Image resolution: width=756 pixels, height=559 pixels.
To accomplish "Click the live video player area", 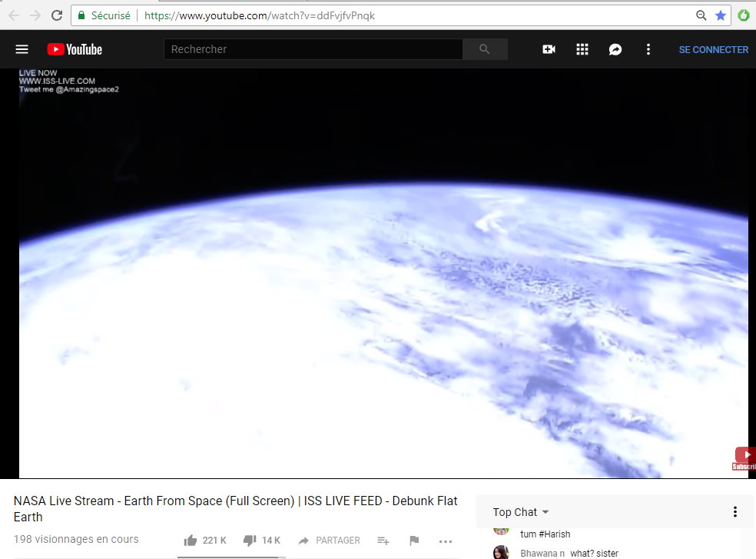I will [x=383, y=273].
